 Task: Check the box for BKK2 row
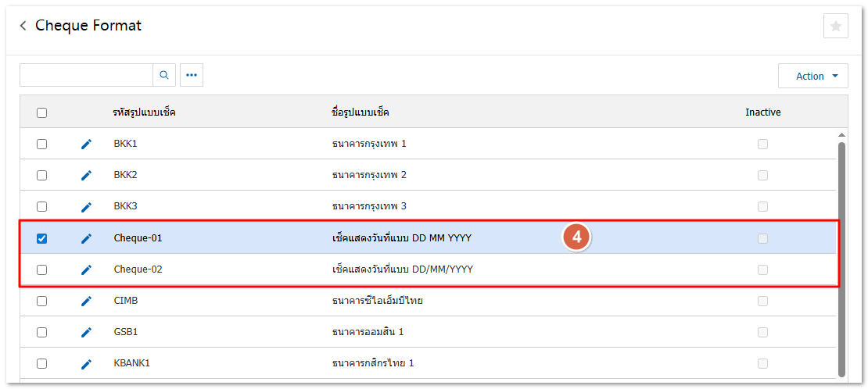42,175
